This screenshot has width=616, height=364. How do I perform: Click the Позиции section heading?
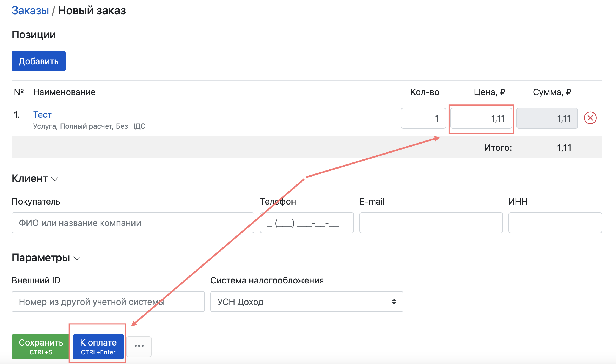(34, 35)
